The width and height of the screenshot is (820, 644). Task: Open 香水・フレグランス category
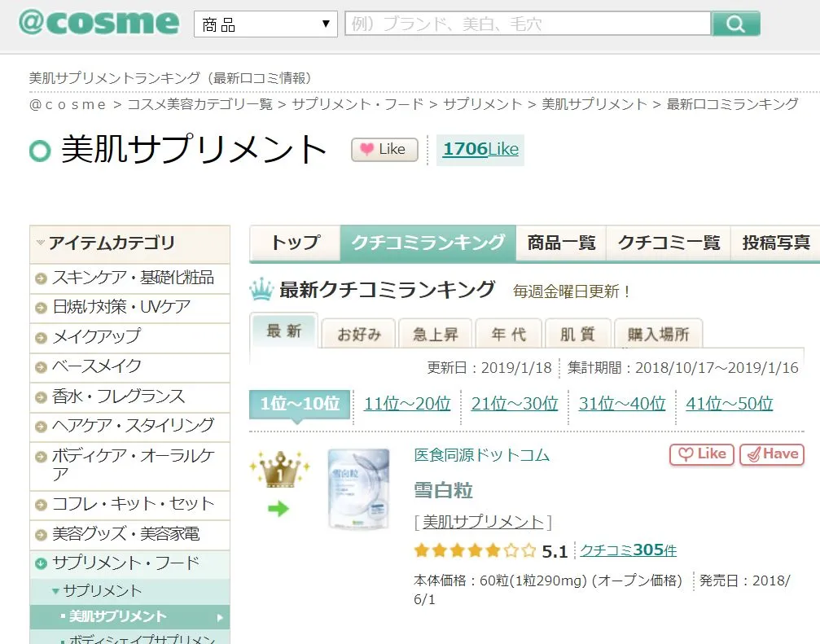coord(129,396)
